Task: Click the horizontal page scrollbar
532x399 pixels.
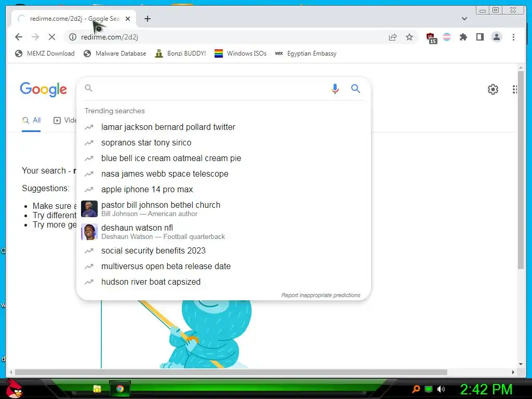Action: [x=231, y=372]
